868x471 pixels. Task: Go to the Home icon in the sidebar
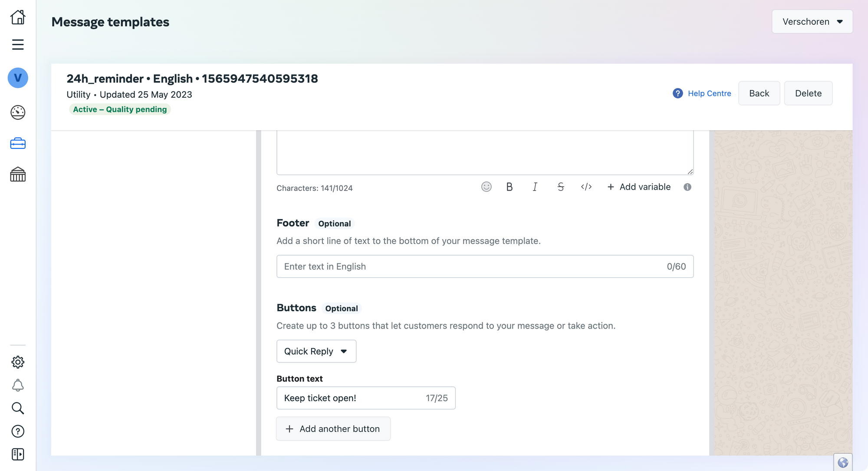18,17
